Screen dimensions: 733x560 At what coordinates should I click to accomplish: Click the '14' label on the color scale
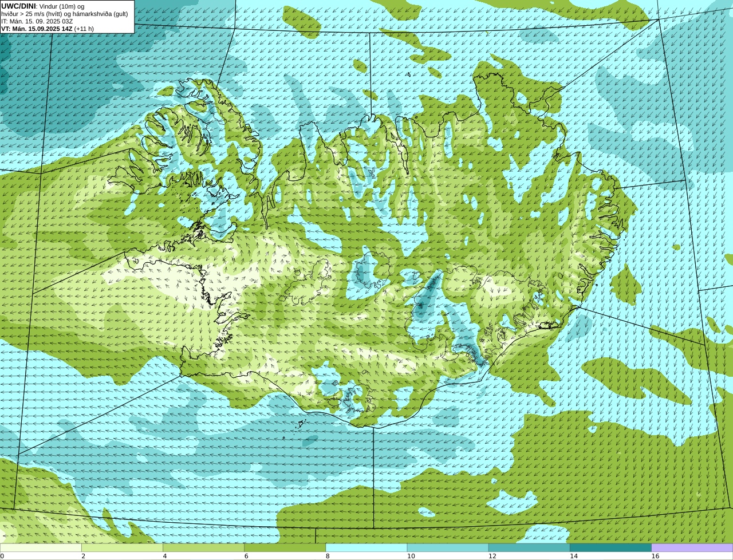coord(574,556)
